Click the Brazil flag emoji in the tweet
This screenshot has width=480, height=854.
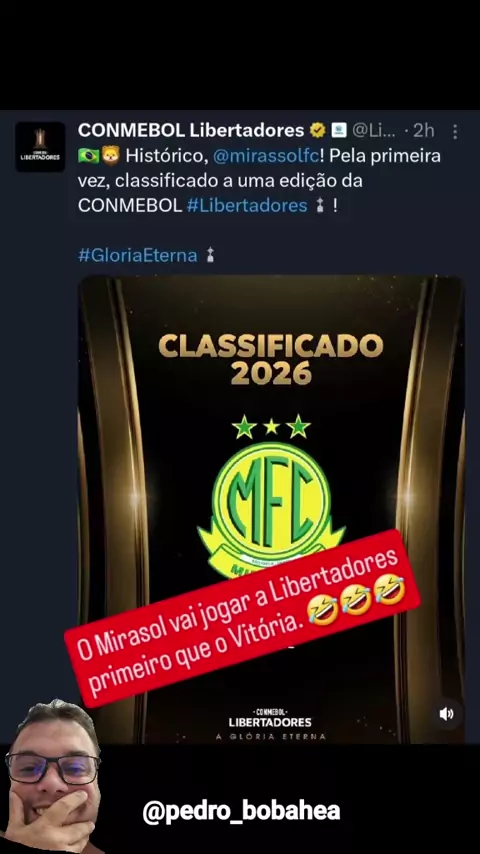(x=88, y=157)
